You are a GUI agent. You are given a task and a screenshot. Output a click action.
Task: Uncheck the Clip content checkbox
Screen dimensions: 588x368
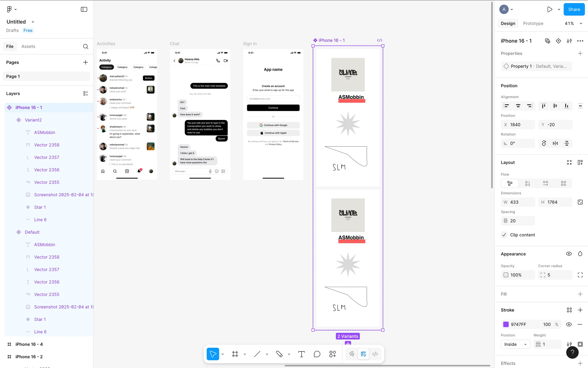click(x=504, y=235)
